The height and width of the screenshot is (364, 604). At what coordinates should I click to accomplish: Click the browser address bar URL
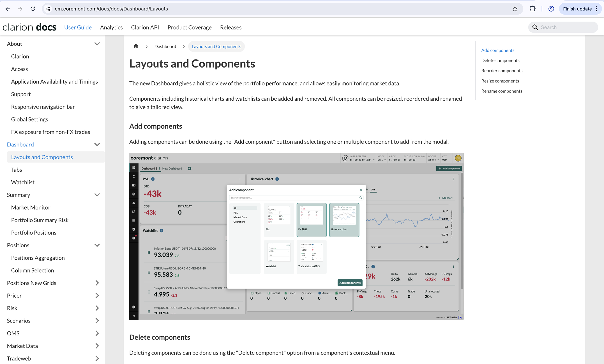point(111,9)
